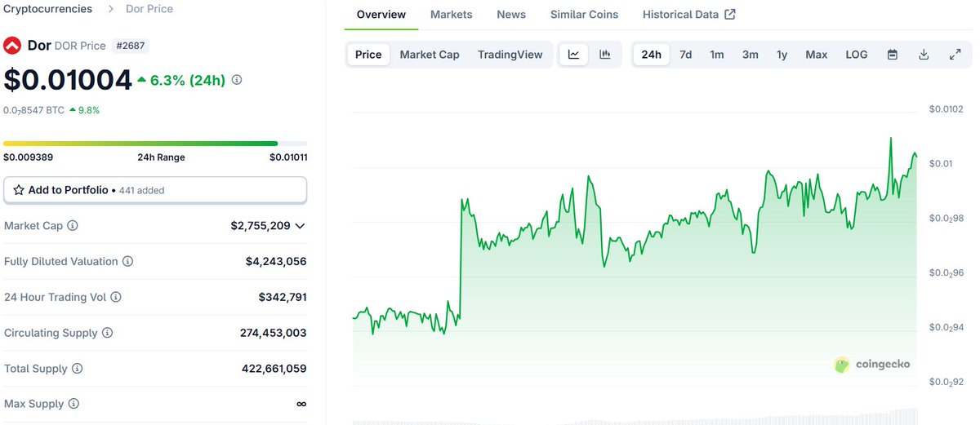The width and height of the screenshot is (980, 425).
Task: Select the 24h time range
Action: click(x=652, y=55)
